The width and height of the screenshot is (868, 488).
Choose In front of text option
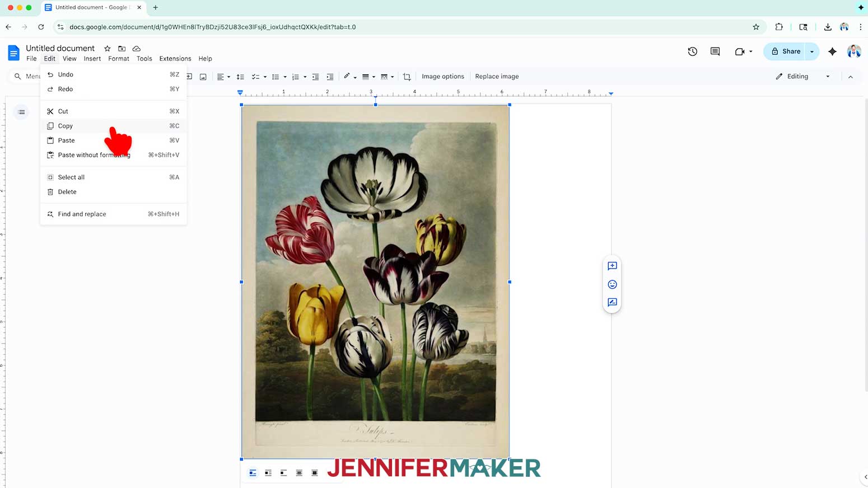[315, 473]
